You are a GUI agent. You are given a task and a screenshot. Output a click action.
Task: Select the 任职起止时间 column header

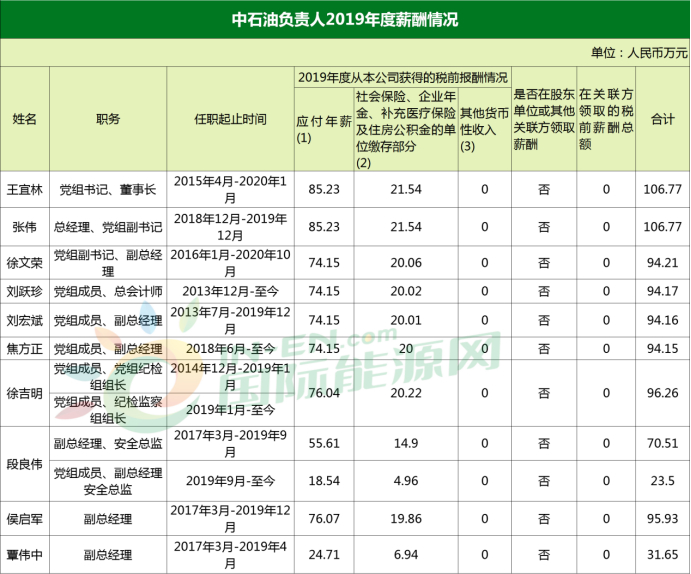click(x=230, y=119)
